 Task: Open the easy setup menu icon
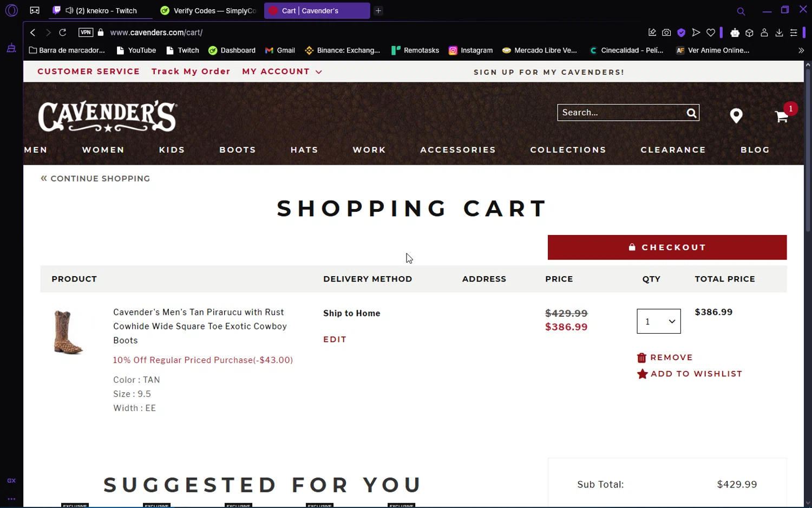click(x=794, y=32)
